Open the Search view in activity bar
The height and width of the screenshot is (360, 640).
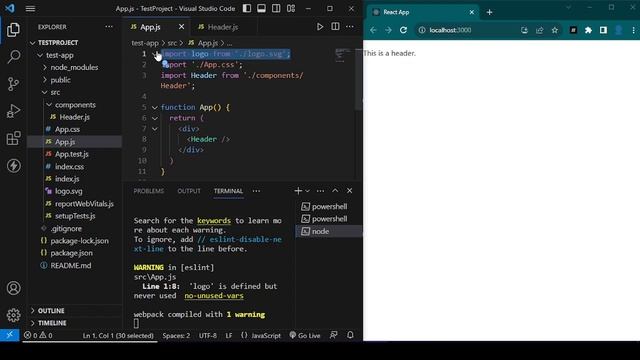pyautogui.click(x=13, y=57)
